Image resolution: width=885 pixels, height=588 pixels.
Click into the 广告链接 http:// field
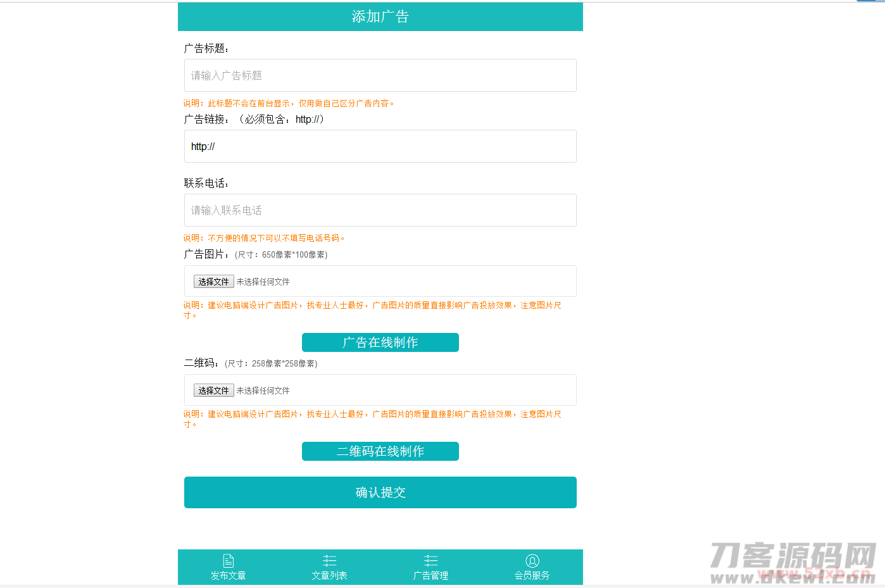point(380,146)
